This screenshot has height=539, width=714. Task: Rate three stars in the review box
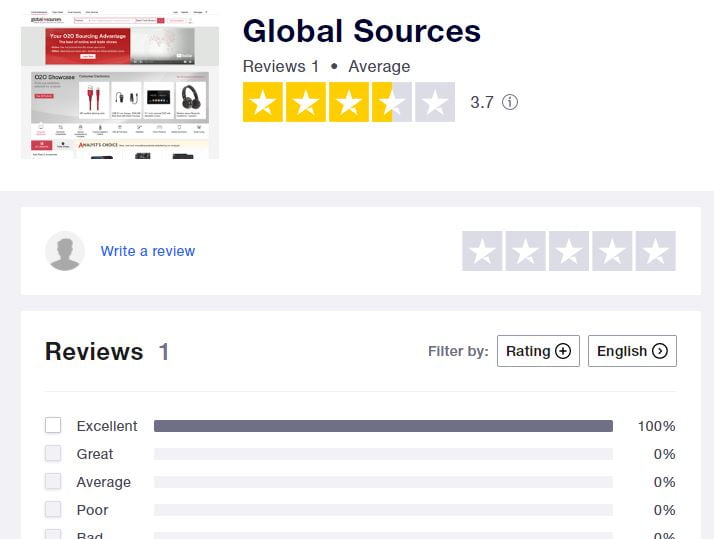tap(569, 251)
